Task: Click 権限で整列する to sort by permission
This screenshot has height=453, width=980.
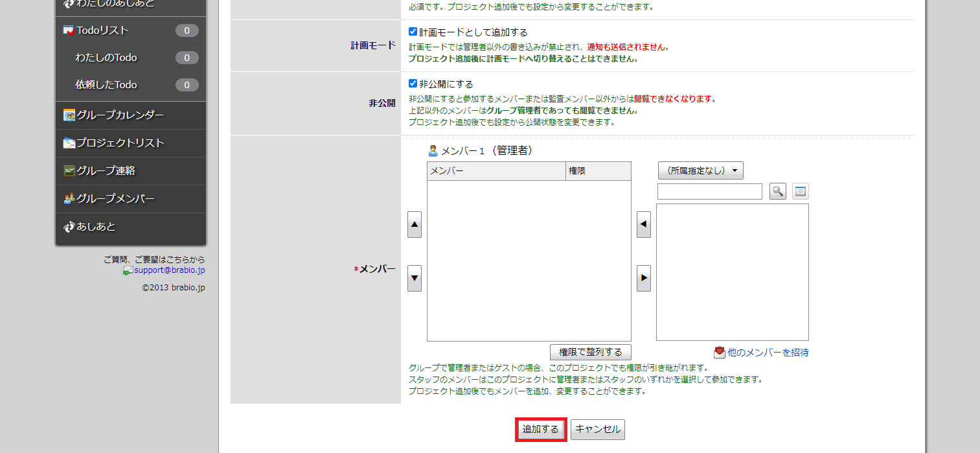Action: [x=590, y=352]
